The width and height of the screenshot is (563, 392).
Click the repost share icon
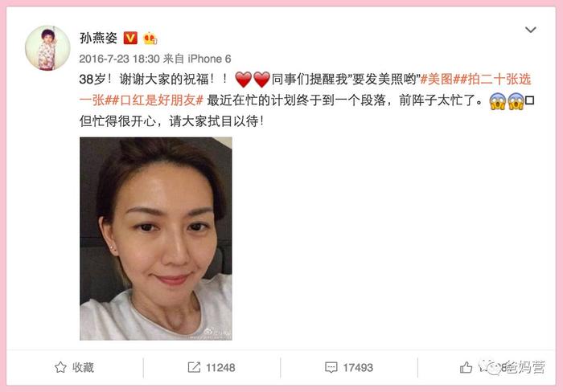pyautogui.click(x=195, y=367)
